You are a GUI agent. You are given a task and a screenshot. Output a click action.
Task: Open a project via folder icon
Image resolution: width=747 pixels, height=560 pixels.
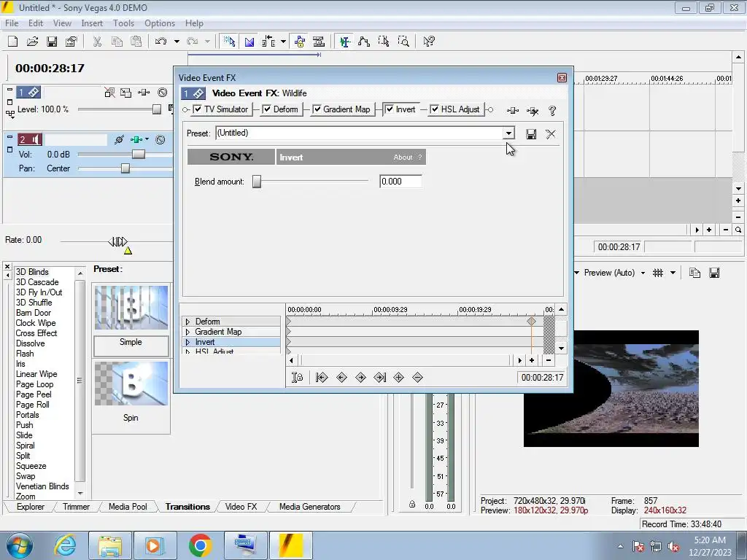point(32,42)
